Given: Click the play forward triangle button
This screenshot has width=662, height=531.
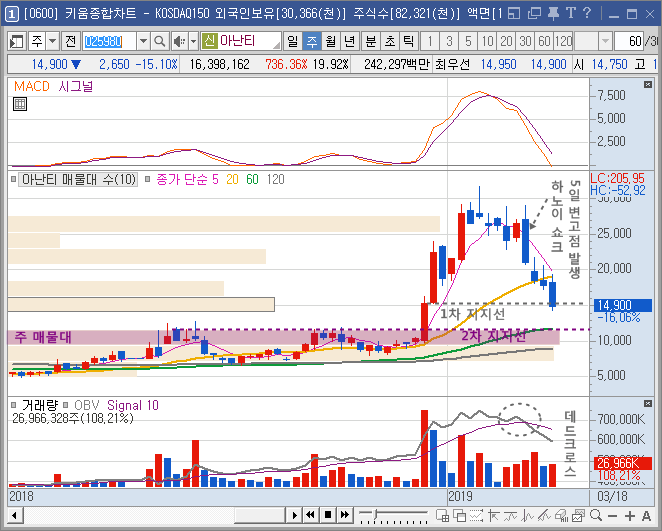Looking at the screenshot, I should [294, 515].
